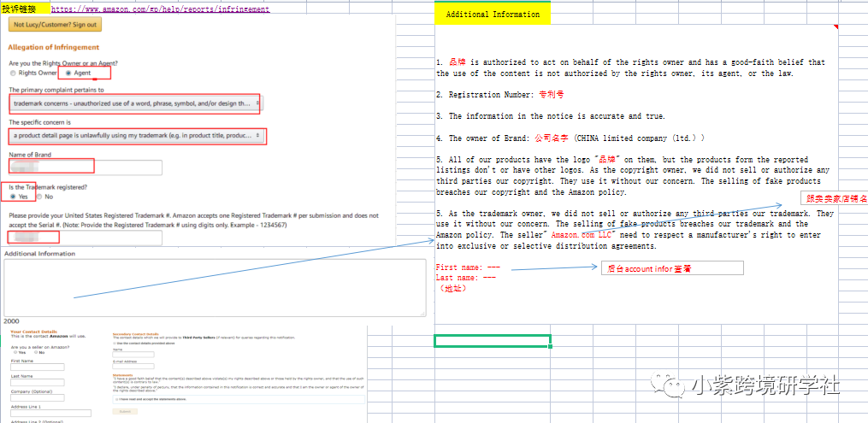This screenshot has width=868, height=423.
Task: Click the 'Secondary Contact Details' heading
Action: point(136,334)
